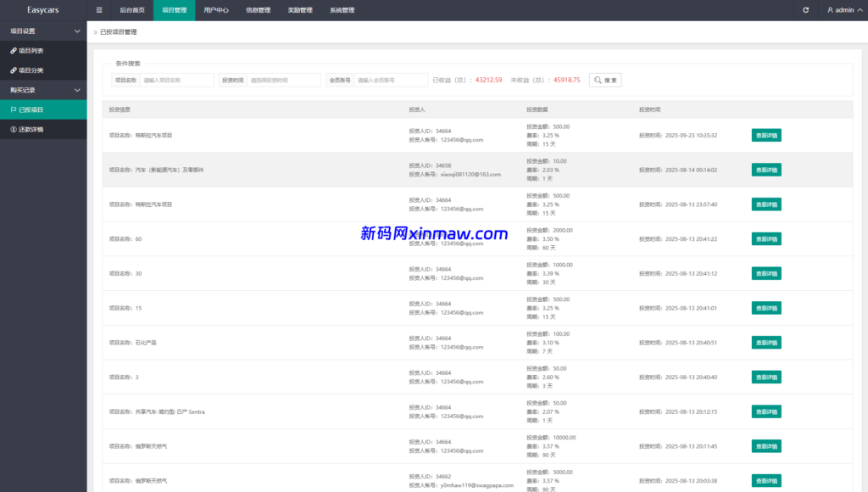Screen dimensions: 868x492
Task: Click 查看详情 for the 2025-09-23 investment
Action: coord(765,135)
